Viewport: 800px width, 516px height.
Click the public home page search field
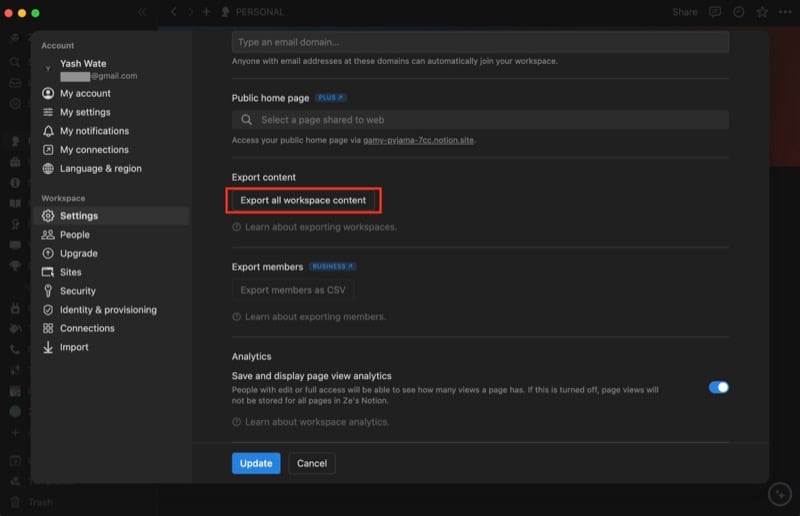(x=480, y=120)
